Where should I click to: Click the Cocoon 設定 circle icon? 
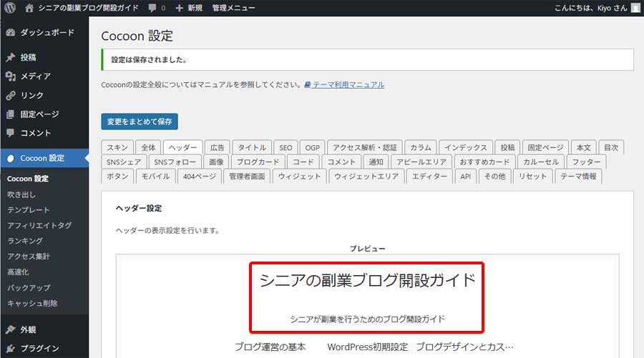[x=11, y=159]
